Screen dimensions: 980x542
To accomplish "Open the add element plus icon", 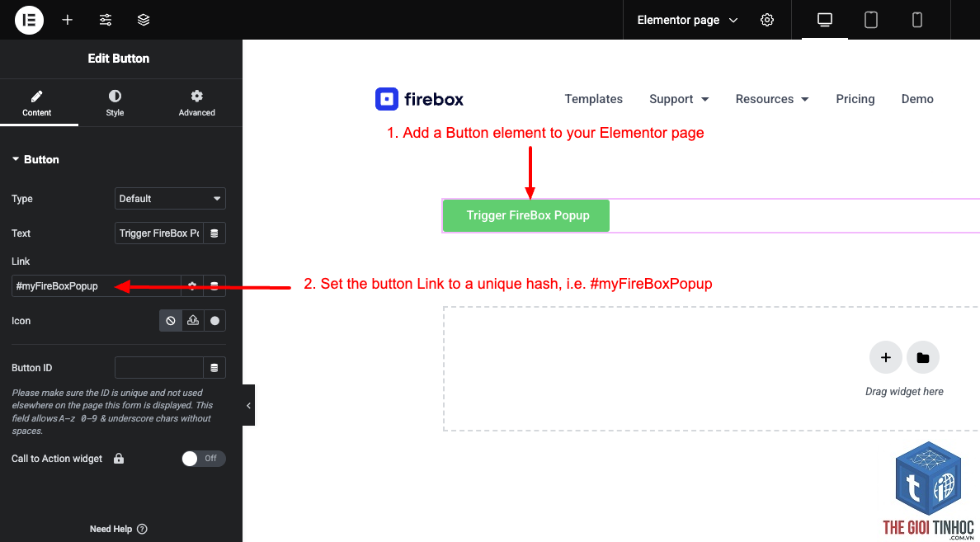I will tap(68, 20).
